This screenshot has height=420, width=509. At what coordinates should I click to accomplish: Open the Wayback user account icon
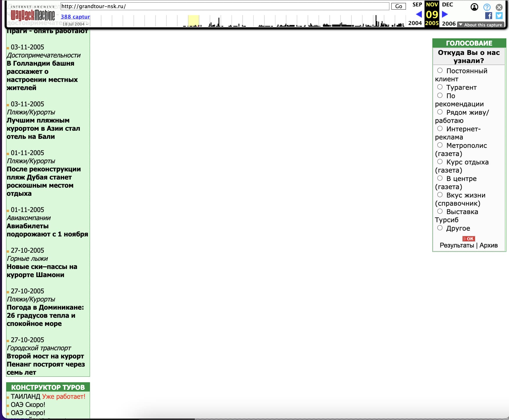point(474,7)
